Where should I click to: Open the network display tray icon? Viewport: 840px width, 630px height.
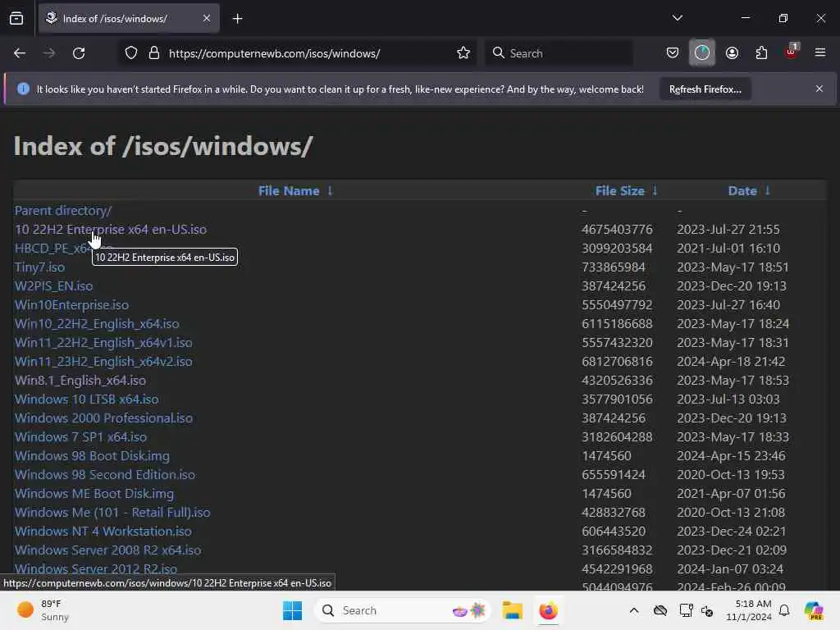[685, 610]
